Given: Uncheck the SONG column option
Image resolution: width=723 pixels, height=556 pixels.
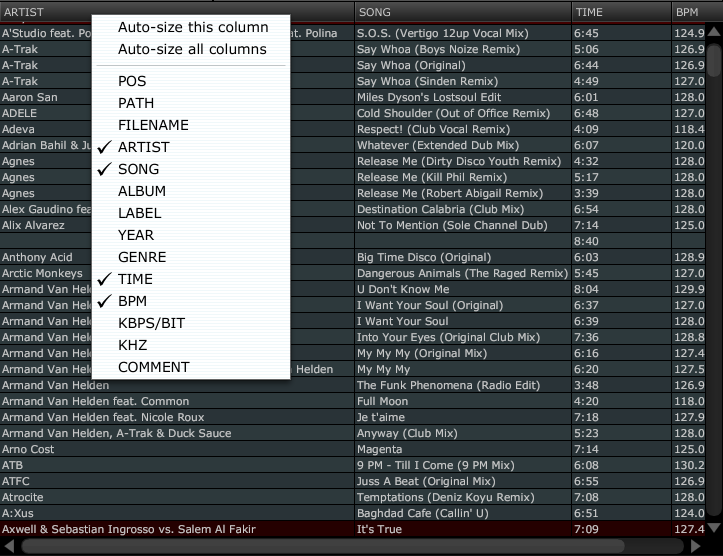Looking at the screenshot, I should tap(138, 169).
